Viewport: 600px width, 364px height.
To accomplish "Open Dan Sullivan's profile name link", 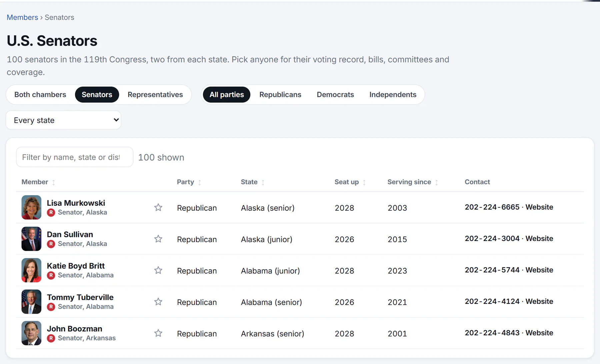I will 70,234.
